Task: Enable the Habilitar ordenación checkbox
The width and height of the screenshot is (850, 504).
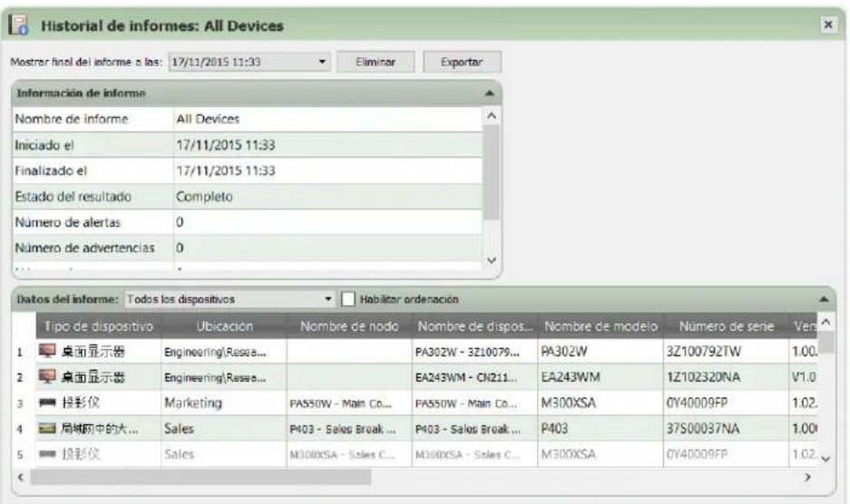Action: pyautogui.click(x=348, y=299)
